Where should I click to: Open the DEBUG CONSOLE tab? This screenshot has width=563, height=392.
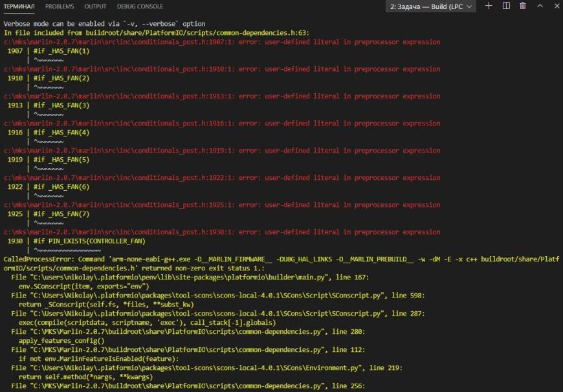[x=140, y=6]
